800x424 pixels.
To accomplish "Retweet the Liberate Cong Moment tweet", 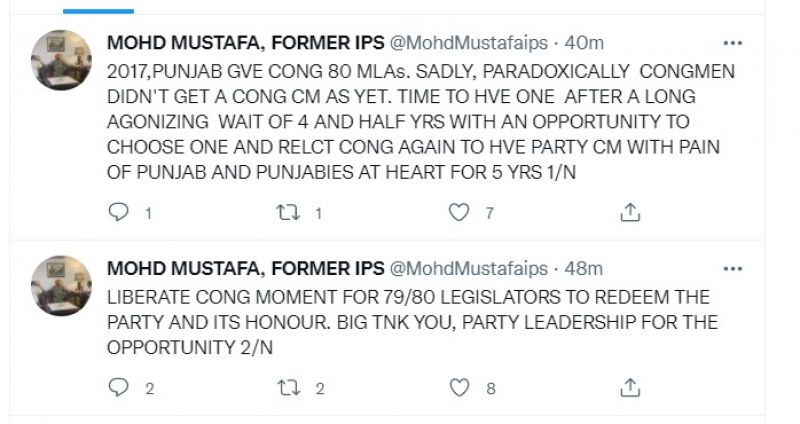I will point(289,388).
